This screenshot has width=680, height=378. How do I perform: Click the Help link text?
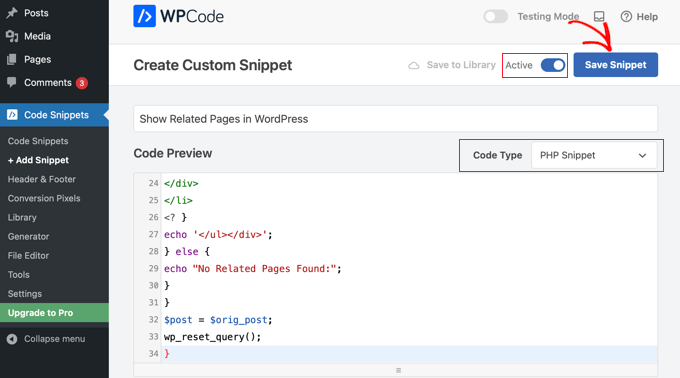tap(647, 17)
